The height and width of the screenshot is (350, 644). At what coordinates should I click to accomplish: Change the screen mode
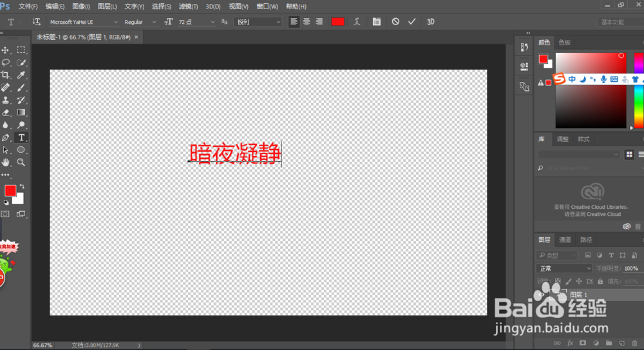click(x=21, y=214)
